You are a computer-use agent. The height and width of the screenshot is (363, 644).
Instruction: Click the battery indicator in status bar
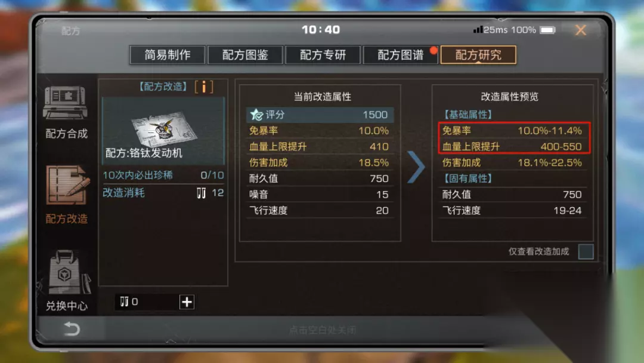(547, 30)
